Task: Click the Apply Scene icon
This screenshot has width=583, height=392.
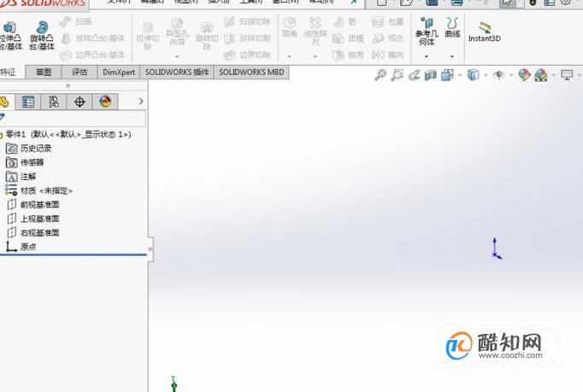Action: point(541,75)
